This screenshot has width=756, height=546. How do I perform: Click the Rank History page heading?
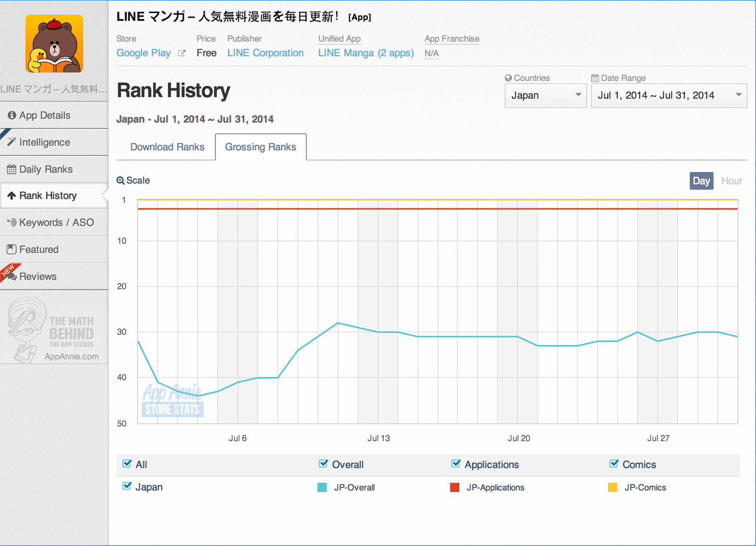[x=173, y=90]
